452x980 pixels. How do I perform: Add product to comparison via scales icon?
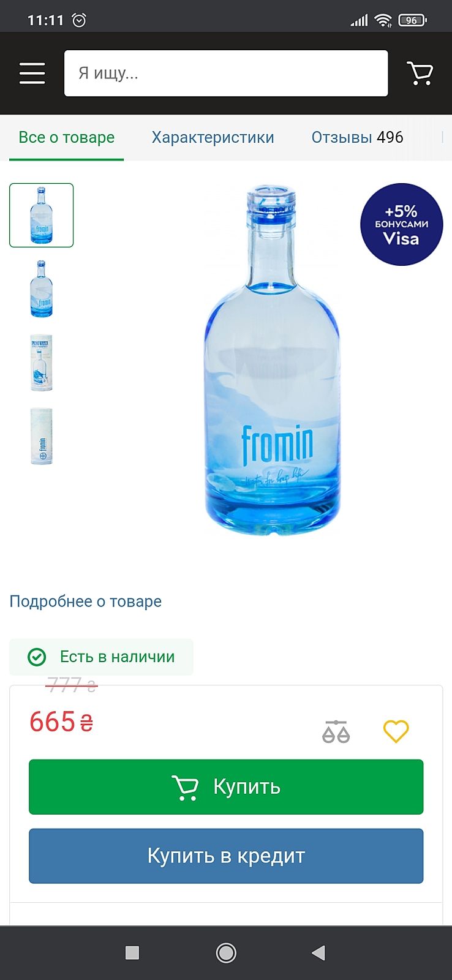tap(336, 731)
